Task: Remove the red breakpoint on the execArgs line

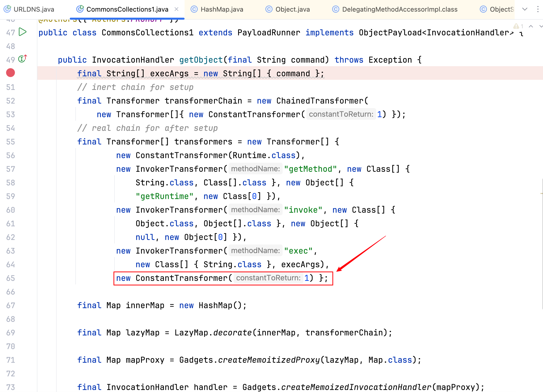Action: (x=10, y=73)
